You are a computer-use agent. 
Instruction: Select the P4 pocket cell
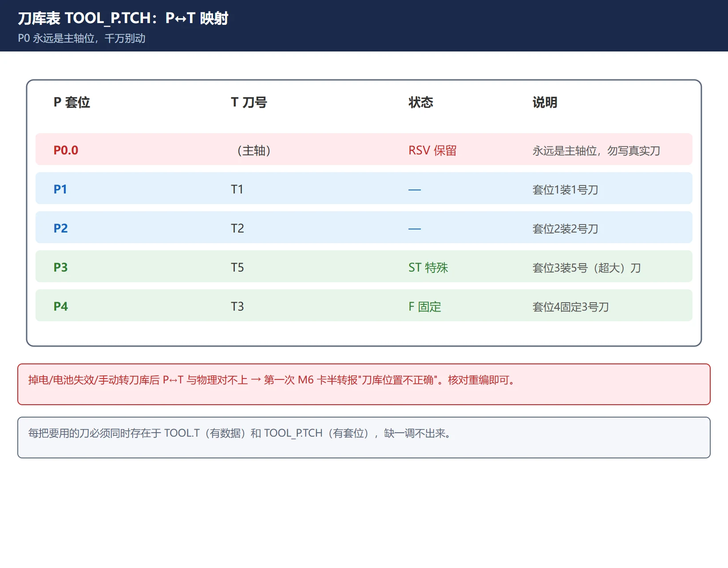pos(61,307)
